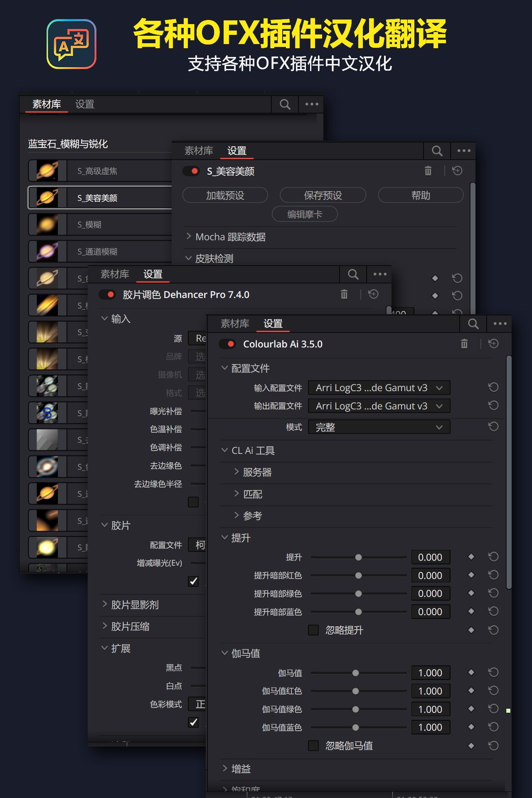Adjust the 提升 slider
The image size is (532, 798).
pos(358,557)
